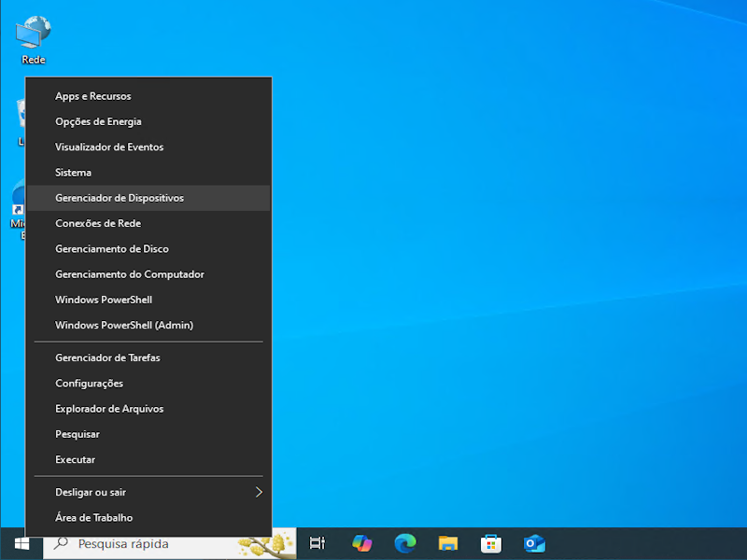Select the Rede desktop icon
This screenshot has height=560, width=747.
[x=34, y=40]
